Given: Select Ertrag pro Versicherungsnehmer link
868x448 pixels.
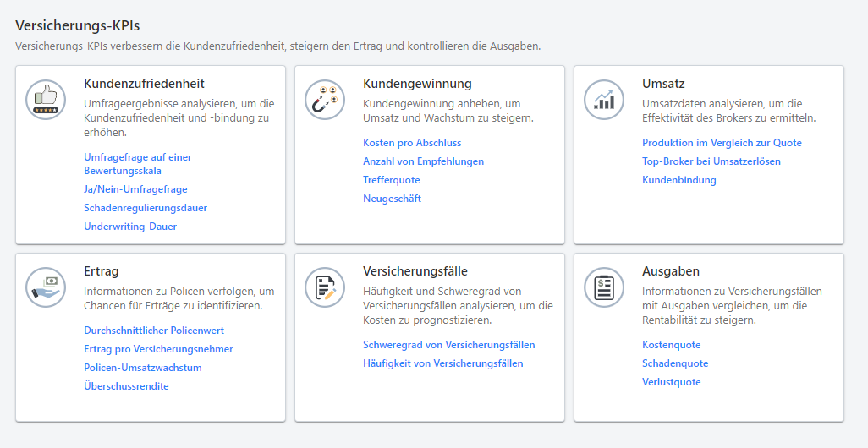Looking at the screenshot, I should pyautogui.click(x=158, y=349).
